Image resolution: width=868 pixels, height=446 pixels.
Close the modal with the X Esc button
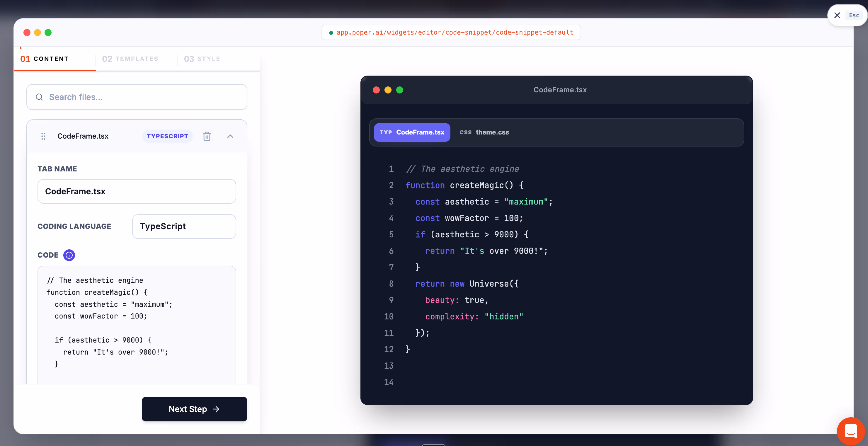pos(847,15)
